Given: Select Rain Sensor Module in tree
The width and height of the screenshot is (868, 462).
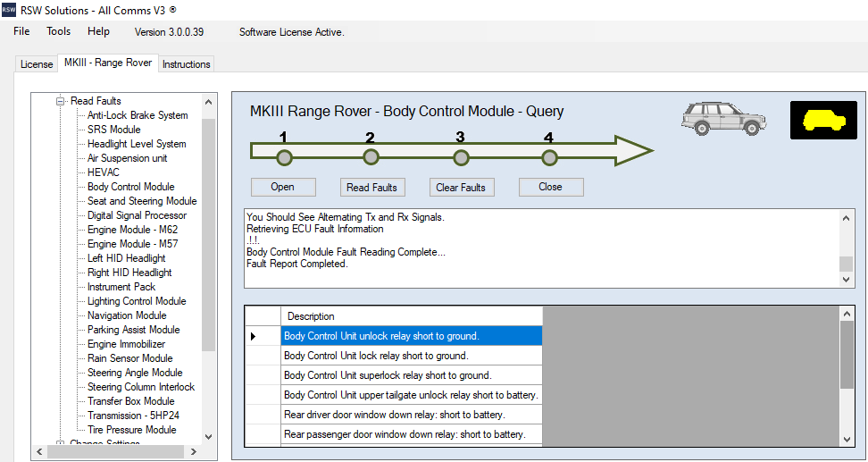Looking at the screenshot, I should [x=130, y=358].
